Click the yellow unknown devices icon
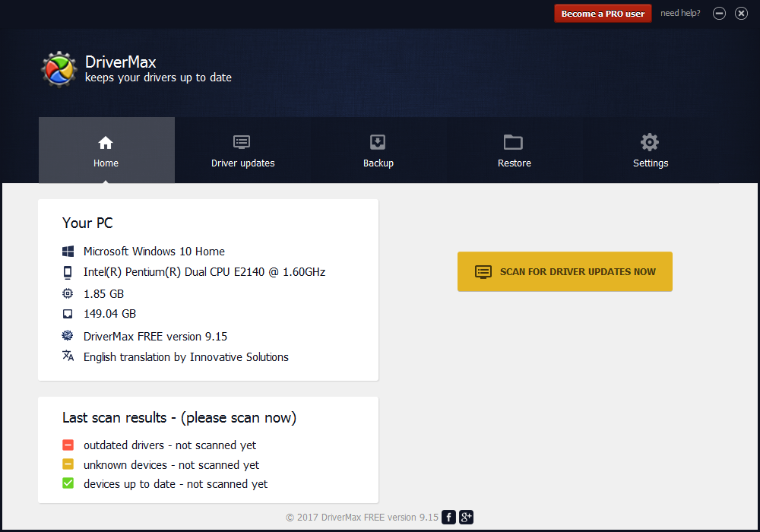Viewport: 760px width, 532px height. pos(68,464)
